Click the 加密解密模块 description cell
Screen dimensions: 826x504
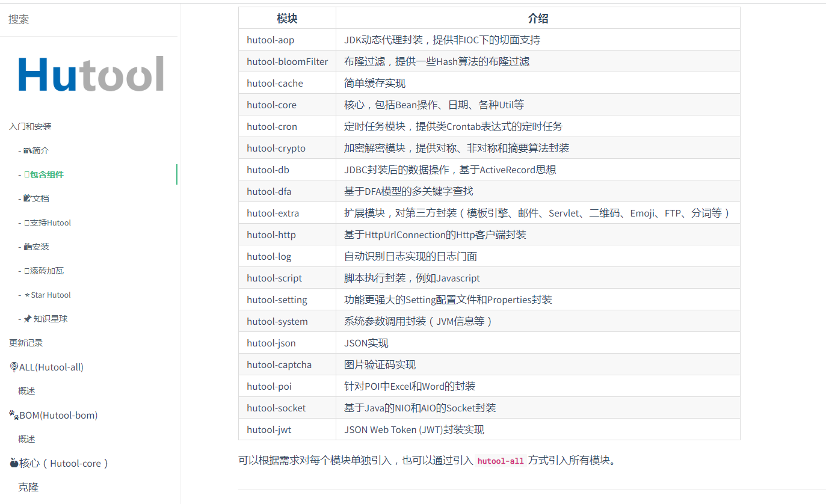pyautogui.click(x=538, y=148)
